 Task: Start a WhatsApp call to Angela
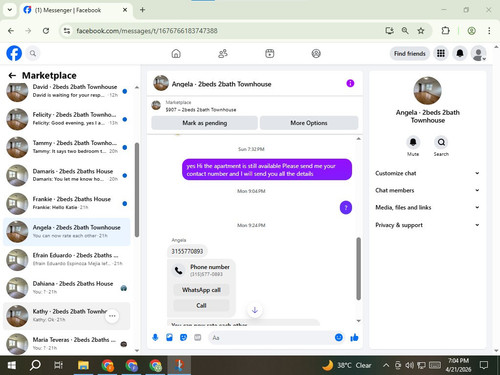(x=201, y=290)
